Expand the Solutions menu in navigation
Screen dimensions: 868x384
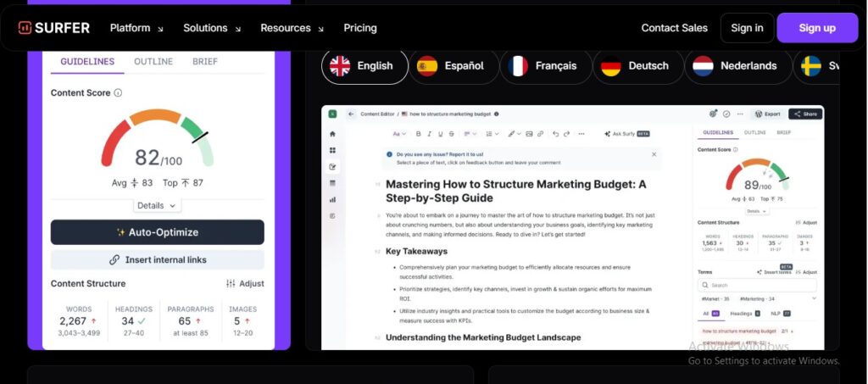tap(212, 28)
